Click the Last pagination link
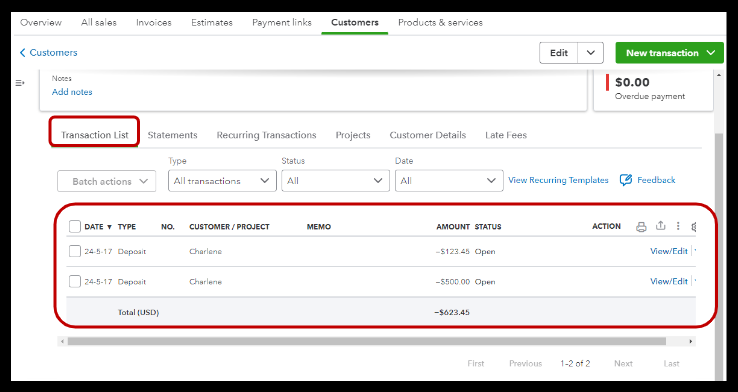 click(671, 363)
